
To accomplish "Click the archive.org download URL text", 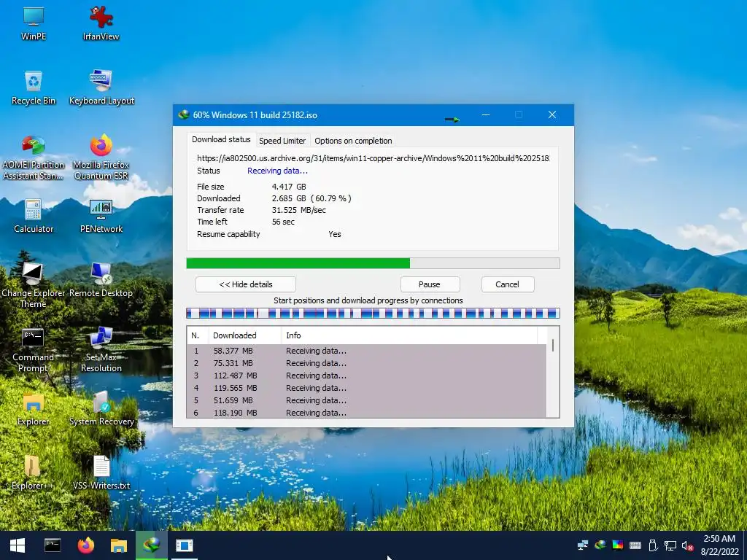I will coord(373,158).
